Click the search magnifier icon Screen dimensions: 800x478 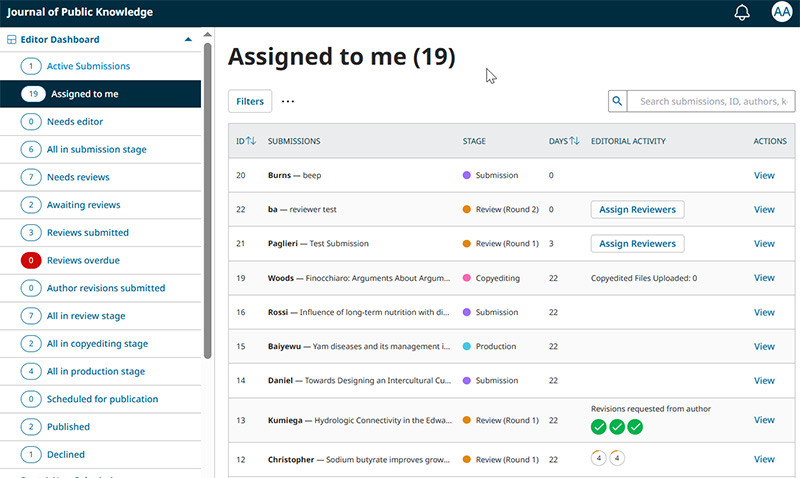pyautogui.click(x=617, y=101)
